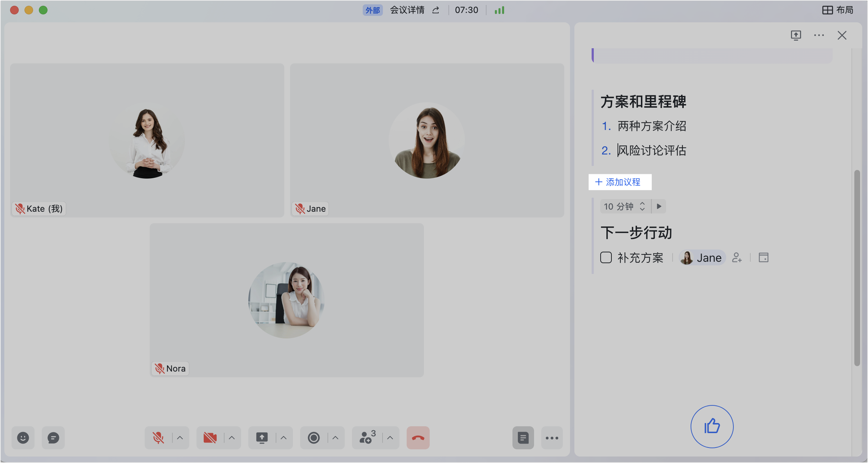
Task: Open more options in bottom toolbar
Action: pyautogui.click(x=552, y=438)
